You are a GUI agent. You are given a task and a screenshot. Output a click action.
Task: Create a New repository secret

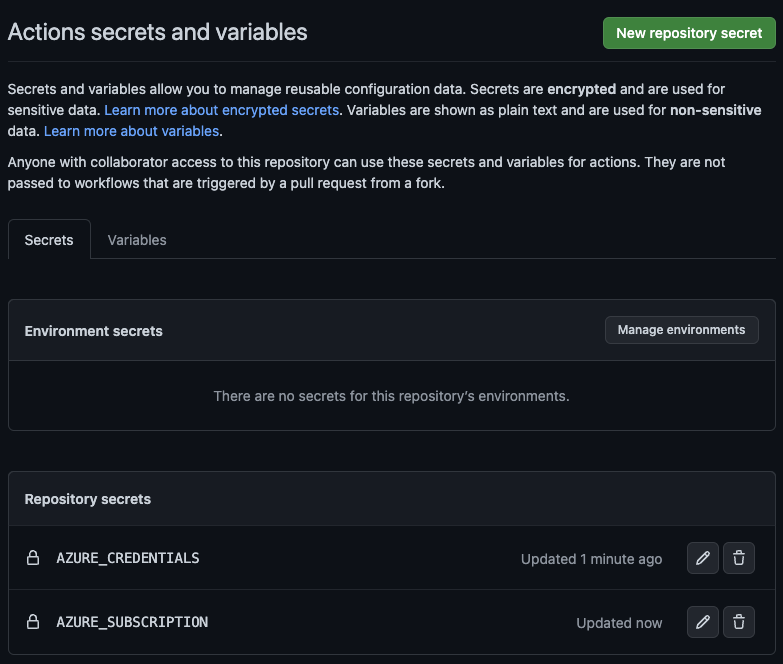click(689, 33)
